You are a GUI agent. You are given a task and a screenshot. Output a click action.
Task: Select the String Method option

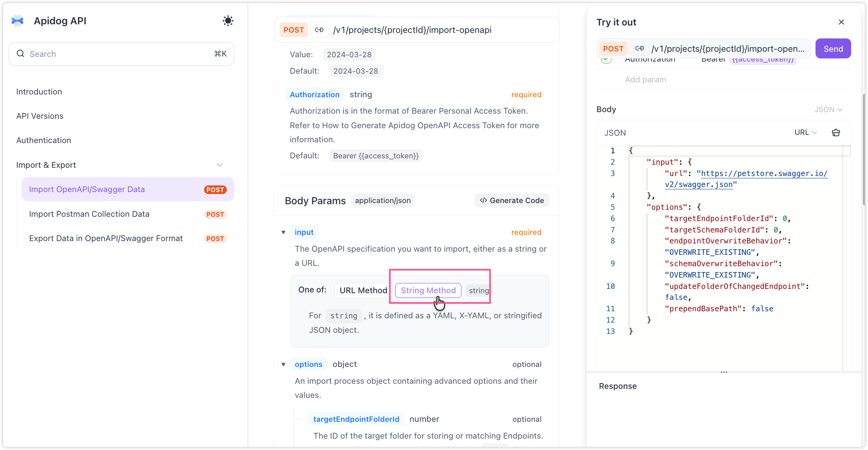click(x=428, y=290)
